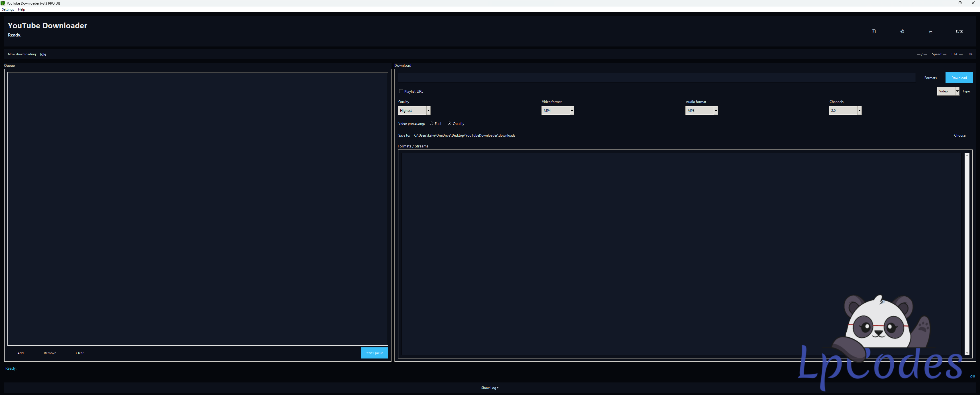This screenshot has height=395, width=980.
Task: Click the Formats / Streams scrollbar down arrow
Action: (967, 353)
